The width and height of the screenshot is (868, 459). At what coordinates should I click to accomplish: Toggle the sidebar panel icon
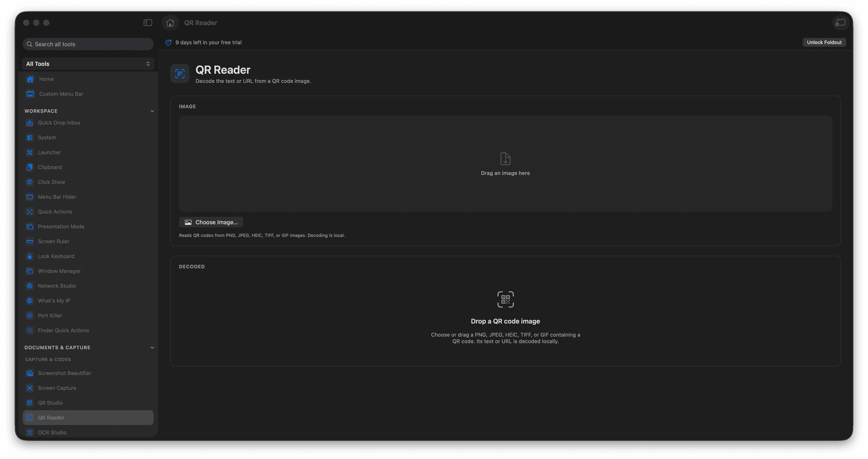click(148, 23)
